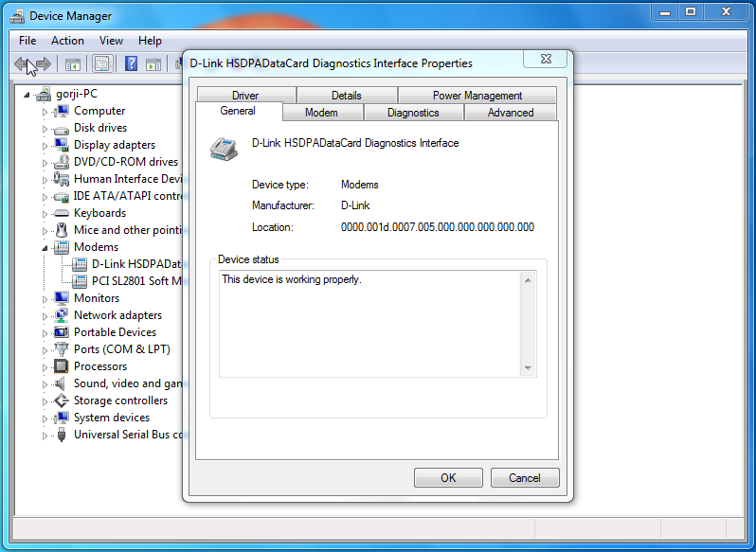Click the D-Link HSDPADataCard modem icon in tree
The height and width of the screenshot is (552, 756).
79,264
